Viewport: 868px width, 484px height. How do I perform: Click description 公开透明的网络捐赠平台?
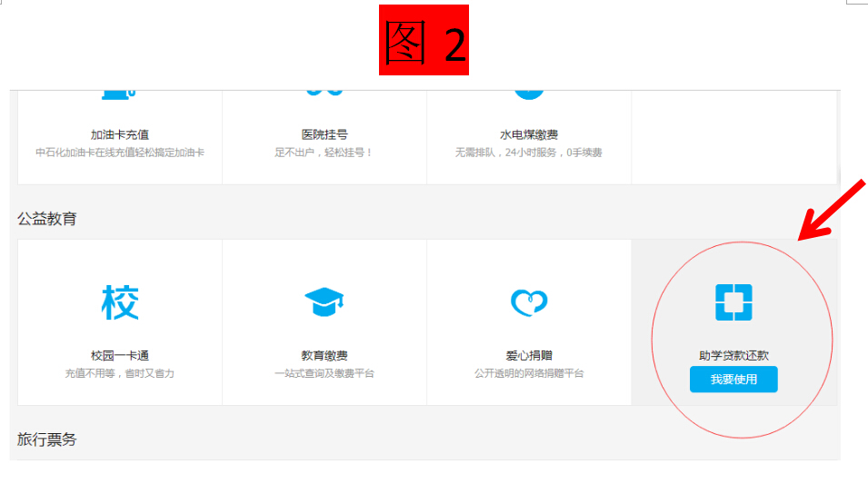point(529,373)
